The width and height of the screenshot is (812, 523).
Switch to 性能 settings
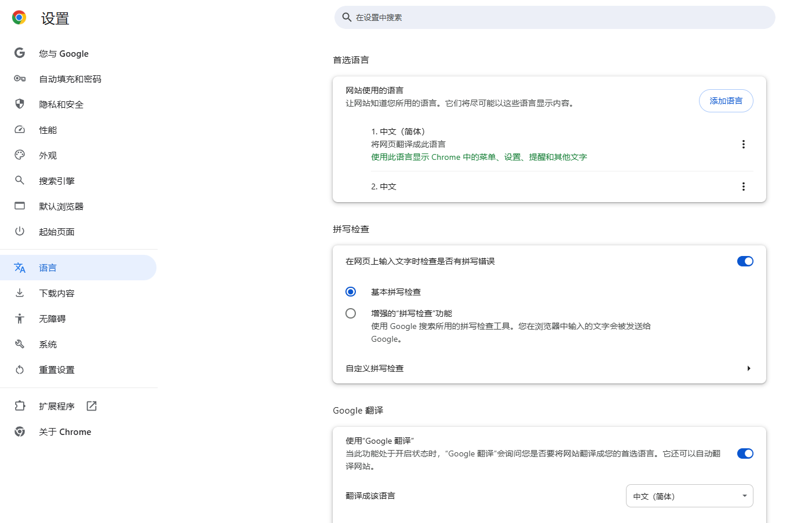click(78, 130)
